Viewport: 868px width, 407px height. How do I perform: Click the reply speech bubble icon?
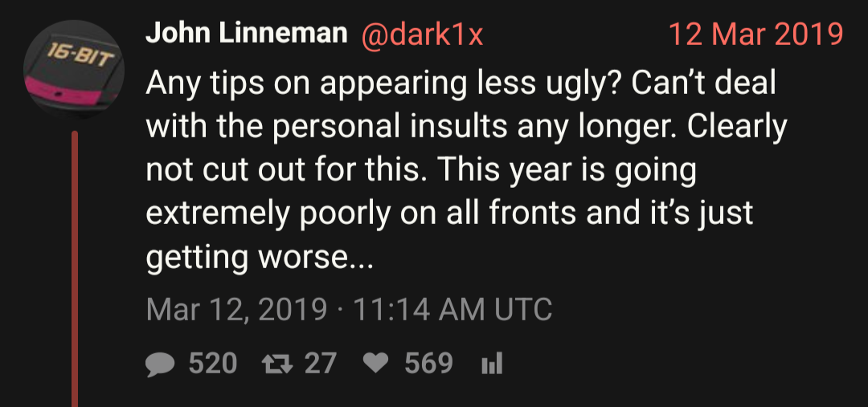pyautogui.click(x=161, y=364)
